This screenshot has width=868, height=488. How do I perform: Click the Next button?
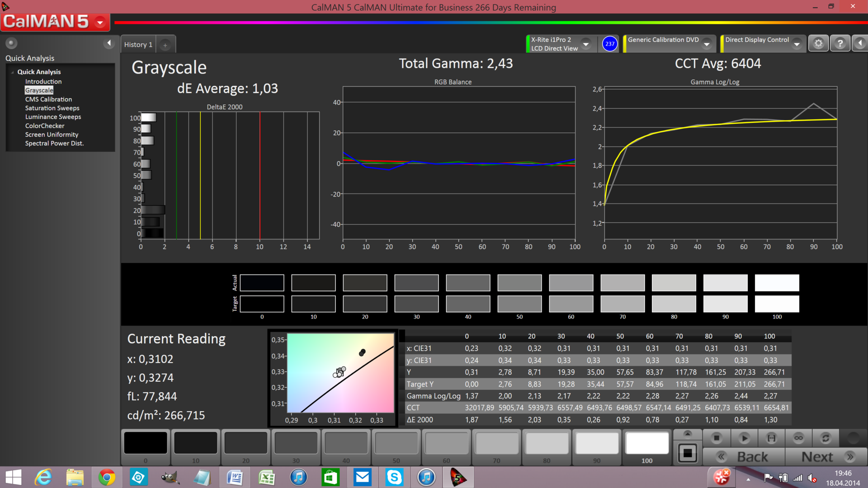(x=826, y=457)
